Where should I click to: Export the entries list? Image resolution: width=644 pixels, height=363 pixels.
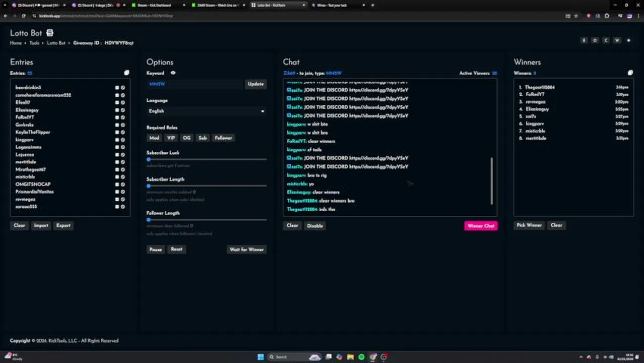pyautogui.click(x=63, y=225)
